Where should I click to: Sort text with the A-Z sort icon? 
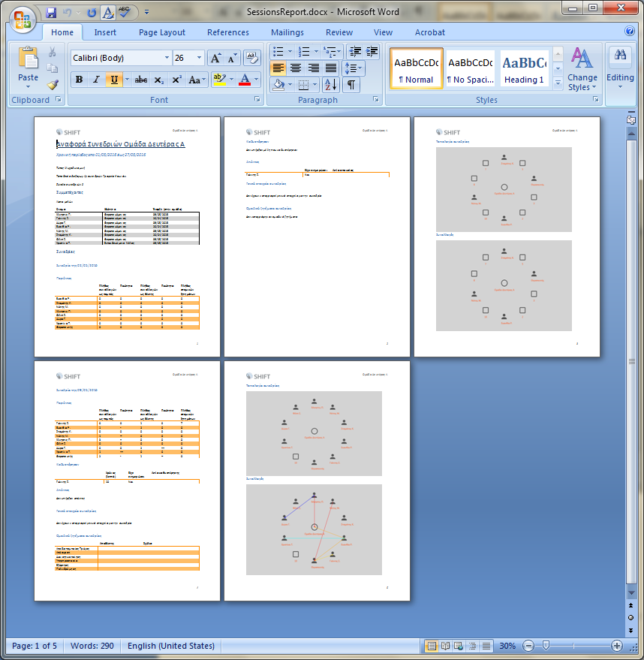coord(331,85)
